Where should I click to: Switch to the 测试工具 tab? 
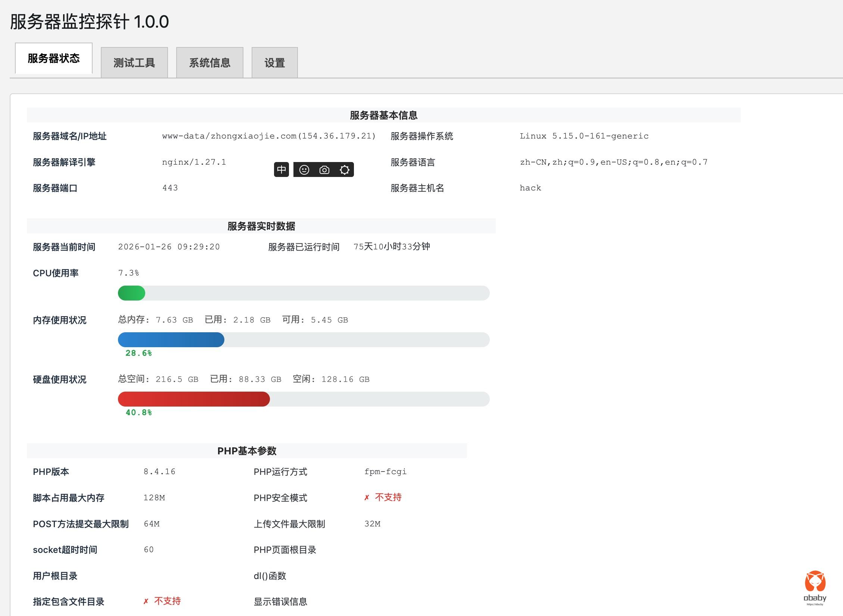tap(134, 63)
